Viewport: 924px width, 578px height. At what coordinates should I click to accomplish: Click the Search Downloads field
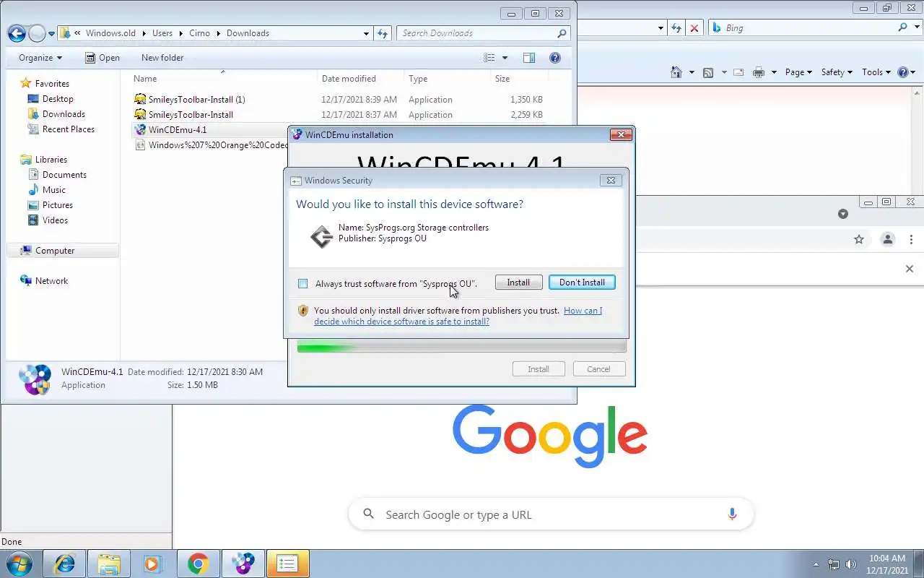pos(483,33)
